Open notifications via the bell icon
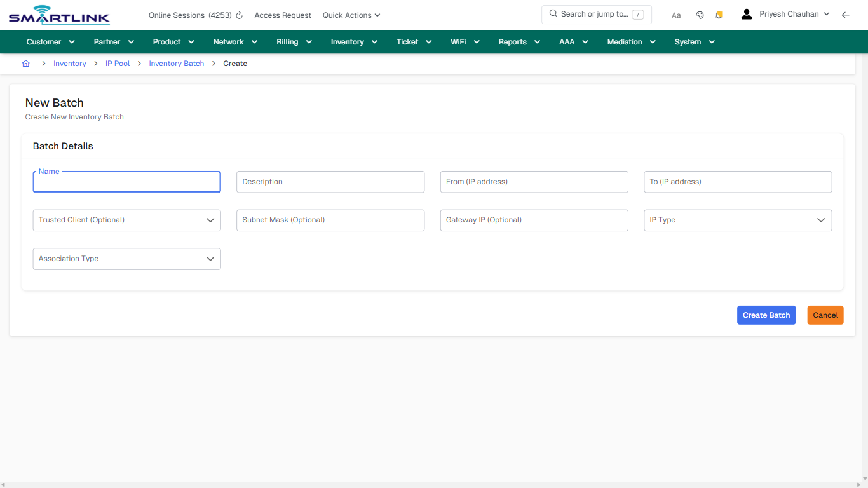 pos(719,14)
